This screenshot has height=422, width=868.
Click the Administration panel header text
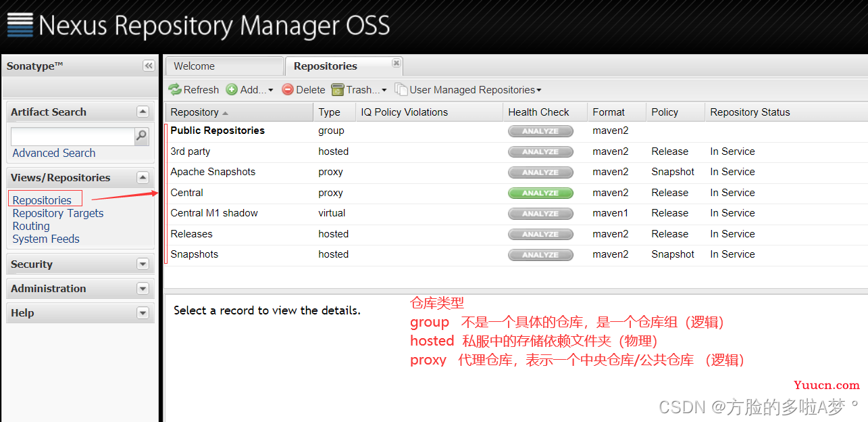[49, 288]
